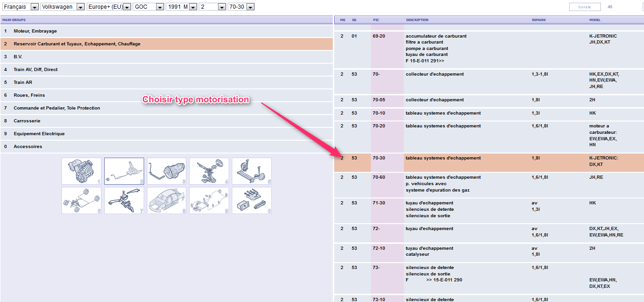Select the rear axle thumbnail image

click(x=252, y=171)
